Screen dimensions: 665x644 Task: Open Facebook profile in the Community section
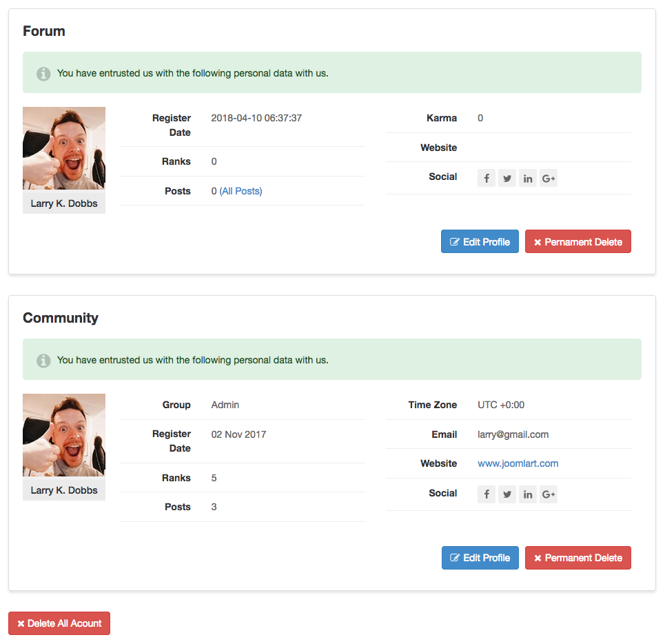coord(487,494)
